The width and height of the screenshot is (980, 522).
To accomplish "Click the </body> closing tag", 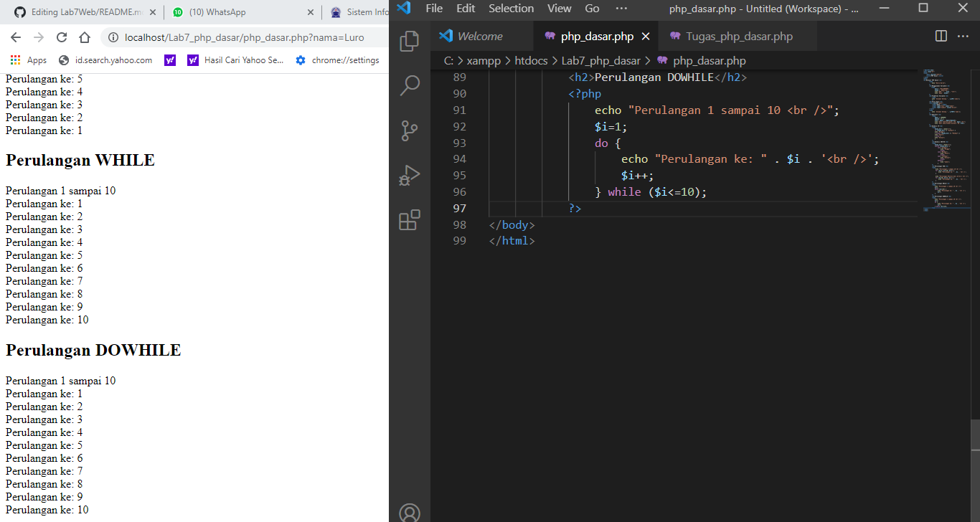I will click(512, 224).
